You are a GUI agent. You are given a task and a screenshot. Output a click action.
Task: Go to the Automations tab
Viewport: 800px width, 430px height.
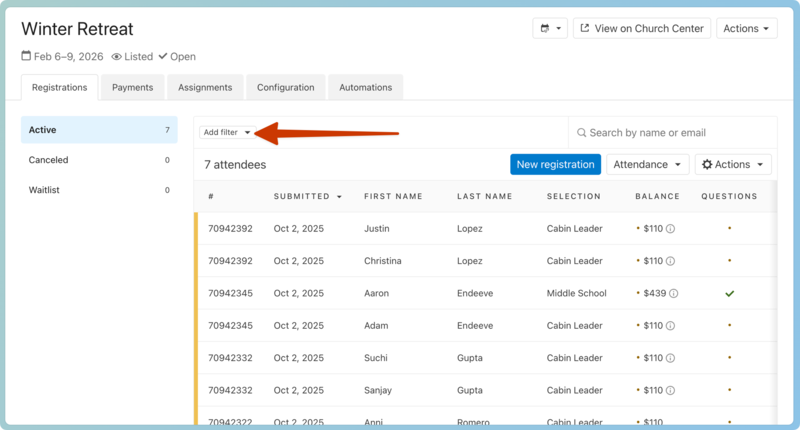tap(365, 88)
